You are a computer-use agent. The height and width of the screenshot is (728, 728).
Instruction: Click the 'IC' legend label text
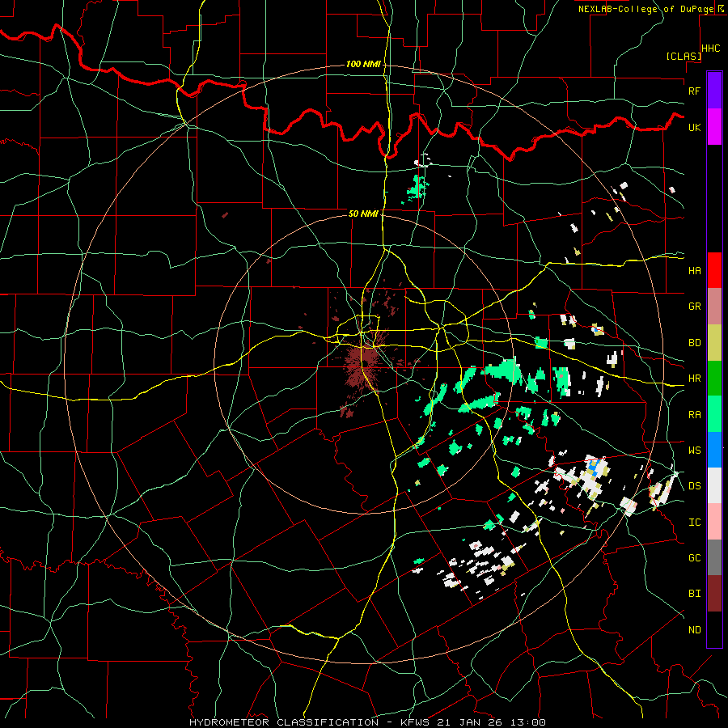(x=694, y=523)
